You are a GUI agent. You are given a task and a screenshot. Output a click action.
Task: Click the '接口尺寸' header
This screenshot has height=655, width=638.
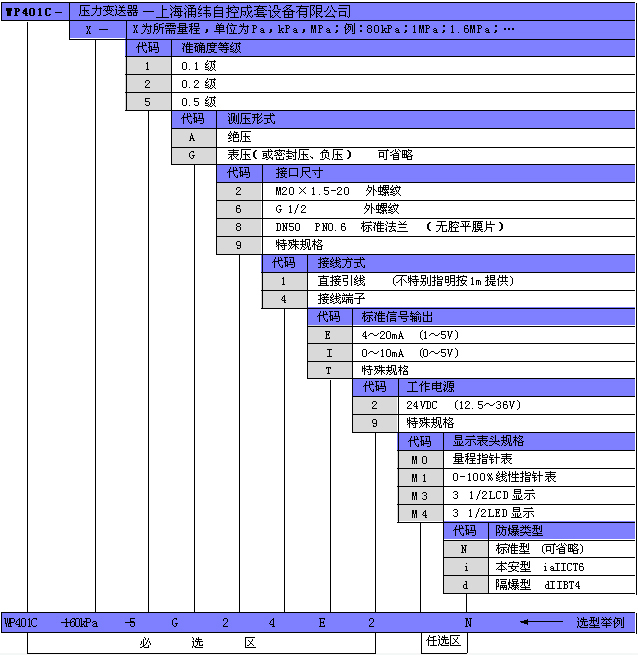pyautogui.click(x=299, y=173)
